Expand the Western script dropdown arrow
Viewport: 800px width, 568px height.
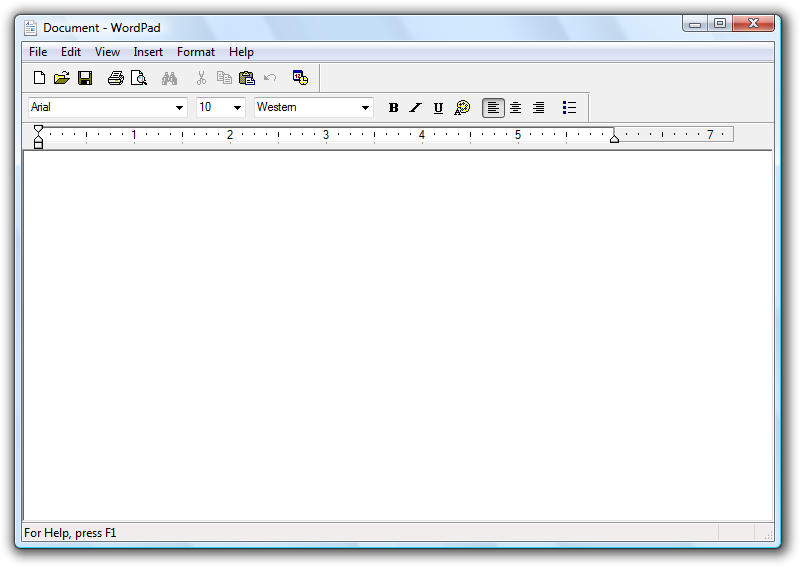pyautogui.click(x=365, y=108)
